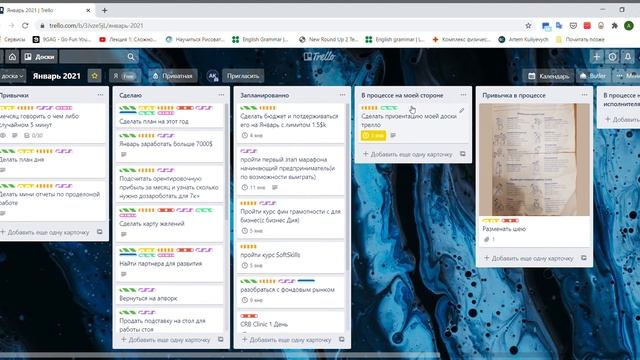Image resolution: width=640 pixels, height=360 pixels.
Task: Add a card in Запланированно list
Action: click(287, 340)
